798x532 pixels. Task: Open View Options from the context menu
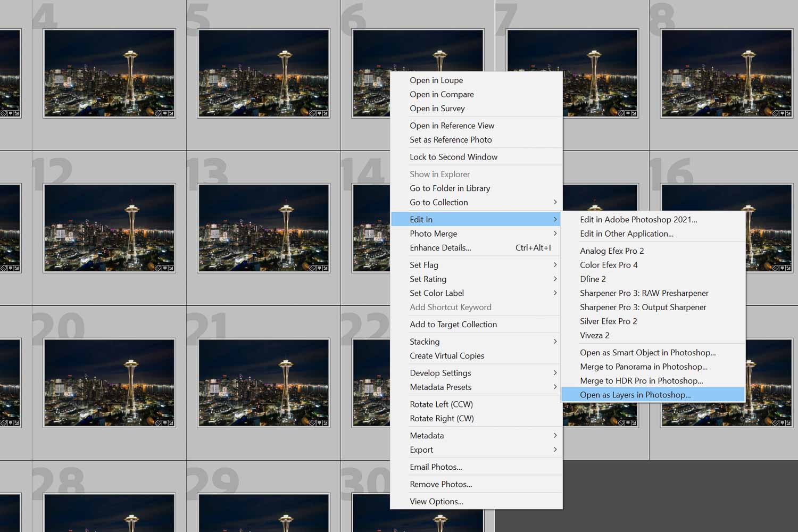476,502
